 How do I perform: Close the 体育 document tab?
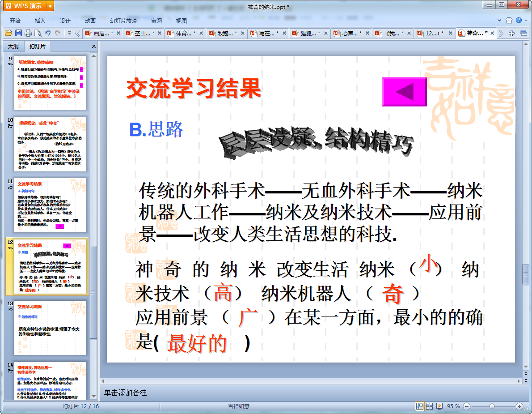click(201, 33)
